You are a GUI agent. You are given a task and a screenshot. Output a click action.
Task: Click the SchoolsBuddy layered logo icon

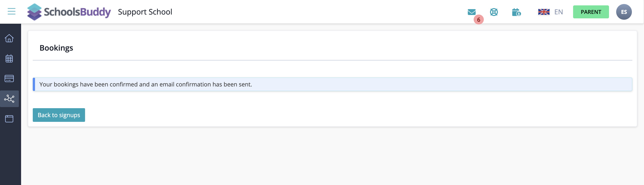34,12
